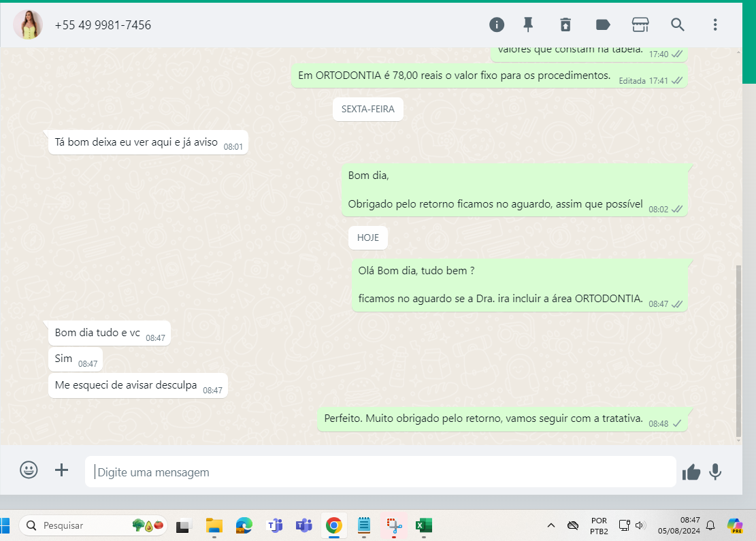The width and height of the screenshot is (756, 541).
Task: Open Notepad from the taskbar
Action: (x=364, y=525)
